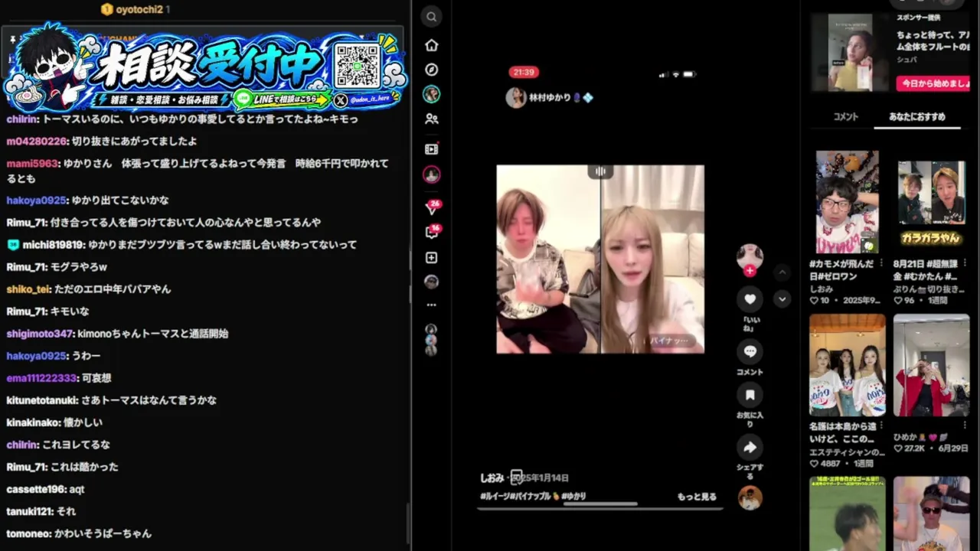Viewport: 980px width, 551px height.
Task: Switch to あなたにおすすめ tab
Action: point(917,117)
